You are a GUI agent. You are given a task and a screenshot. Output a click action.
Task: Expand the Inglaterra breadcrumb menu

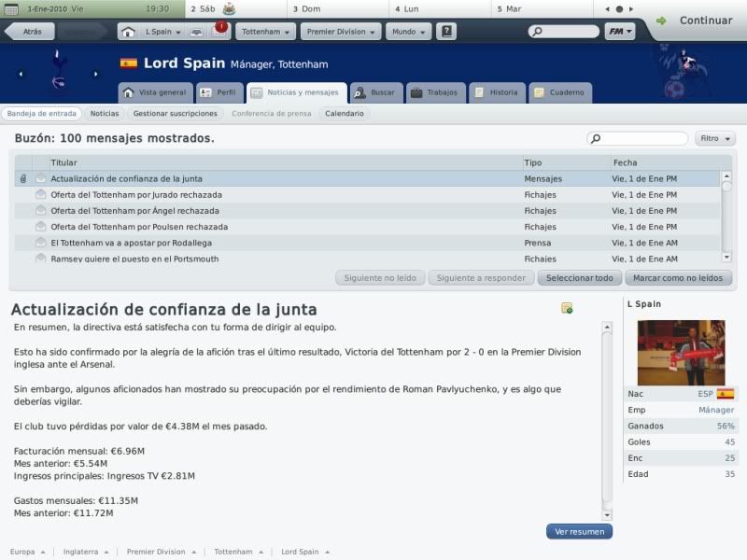click(86, 552)
